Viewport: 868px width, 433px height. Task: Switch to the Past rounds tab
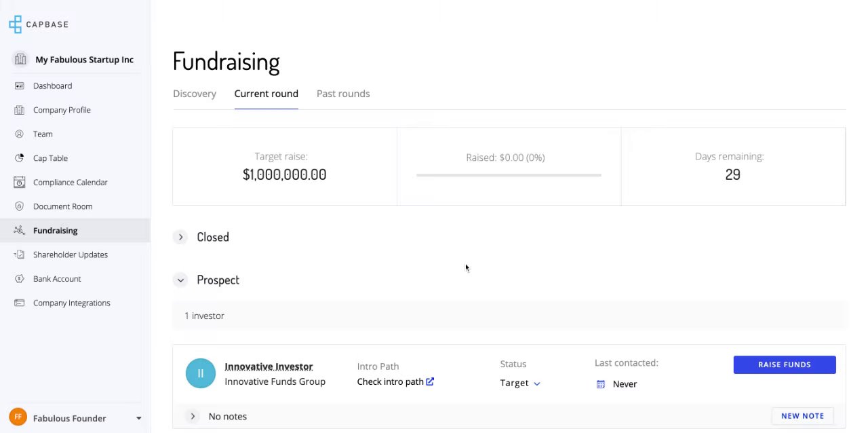(x=343, y=94)
